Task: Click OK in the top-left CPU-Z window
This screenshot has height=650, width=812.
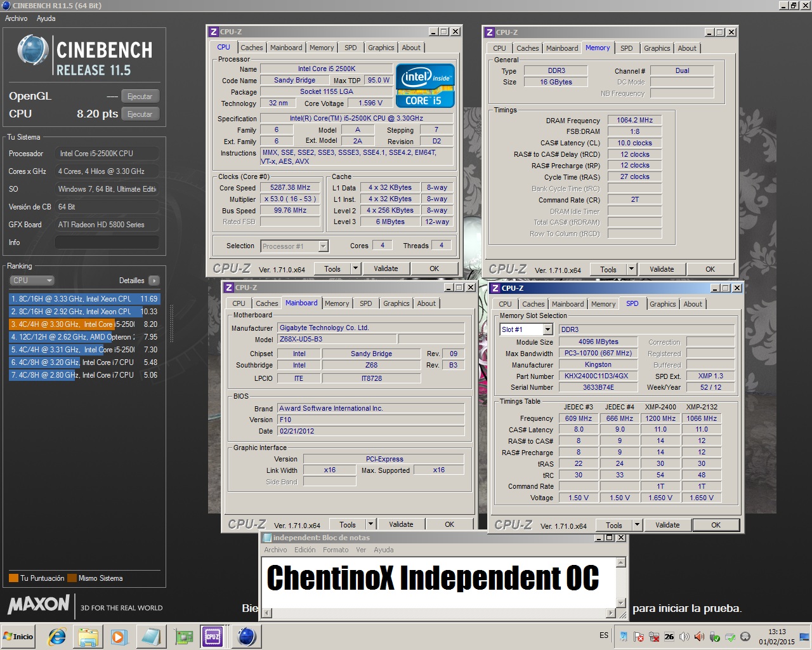Action: coord(434,269)
